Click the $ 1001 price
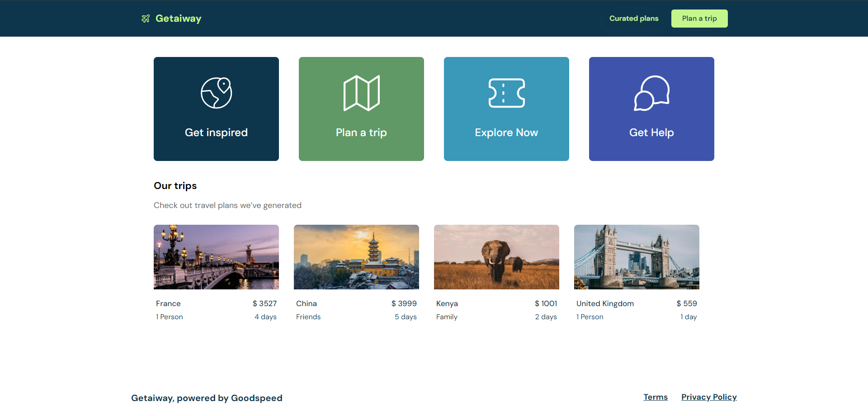Viewport: 868px width, 416px height. (x=546, y=303)
